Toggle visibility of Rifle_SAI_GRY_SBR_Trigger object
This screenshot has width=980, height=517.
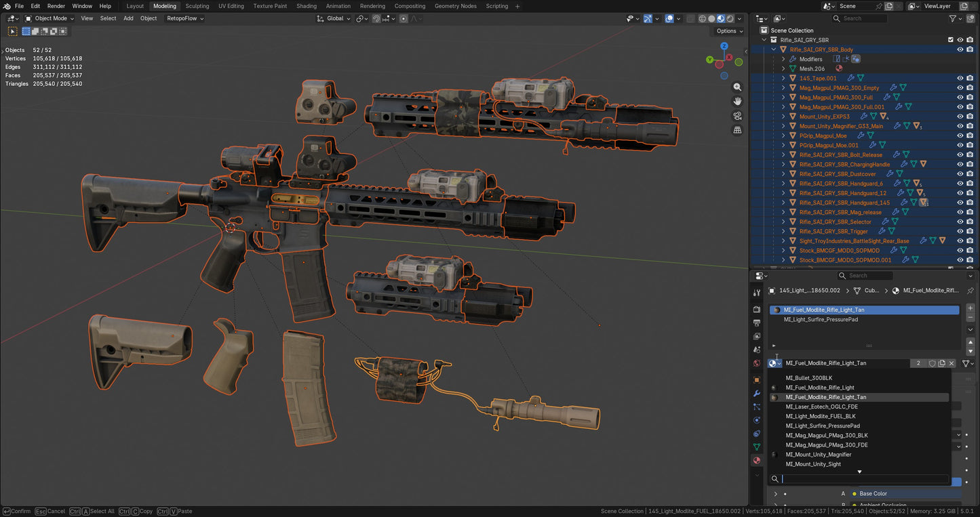pyautogui.click(x=959, y=231)
